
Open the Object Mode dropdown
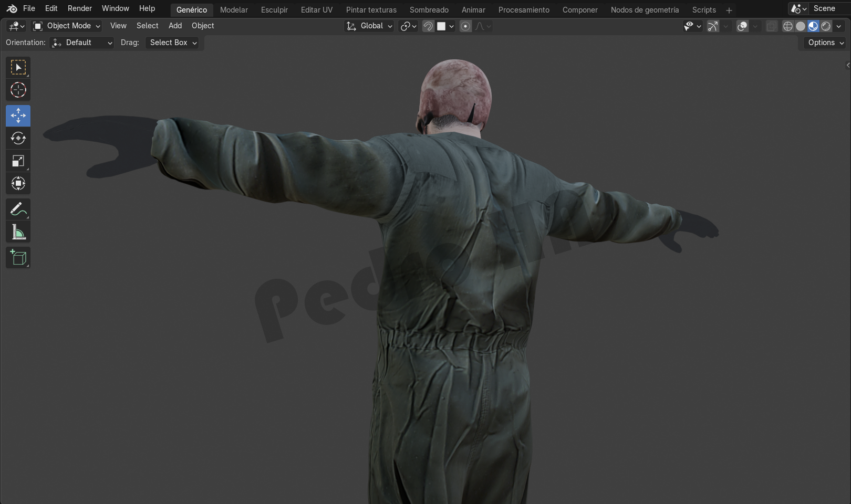[66, 26]
